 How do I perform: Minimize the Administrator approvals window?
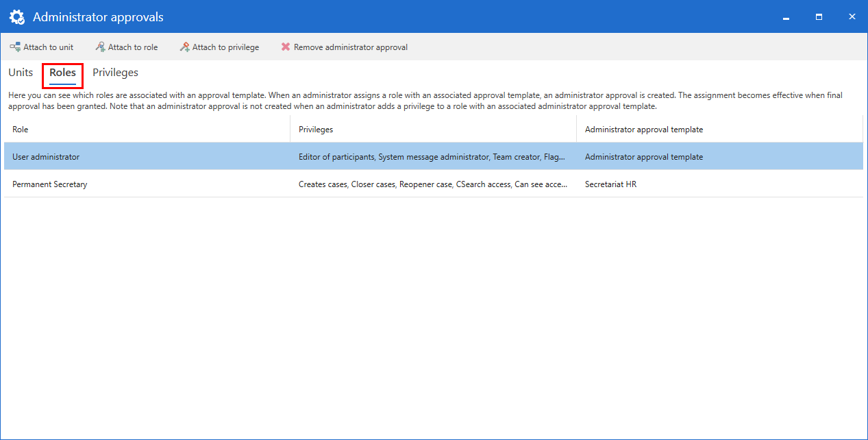pyautogui.click(x=786, y=17)
